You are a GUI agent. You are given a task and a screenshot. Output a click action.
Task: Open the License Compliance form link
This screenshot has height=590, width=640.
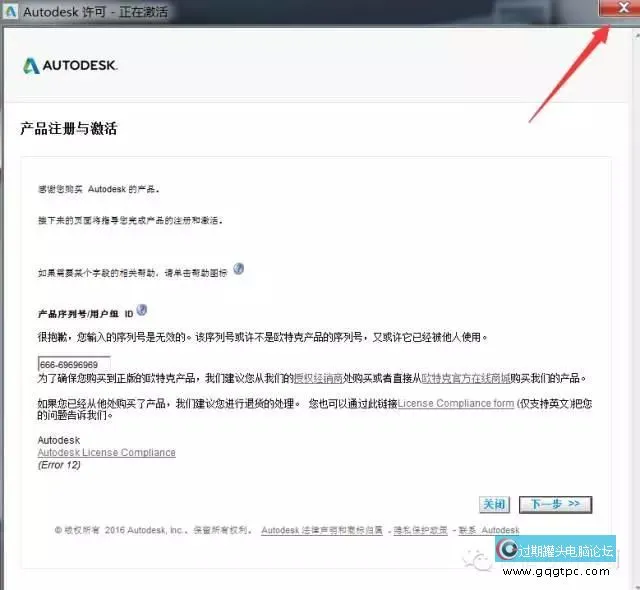456,403
